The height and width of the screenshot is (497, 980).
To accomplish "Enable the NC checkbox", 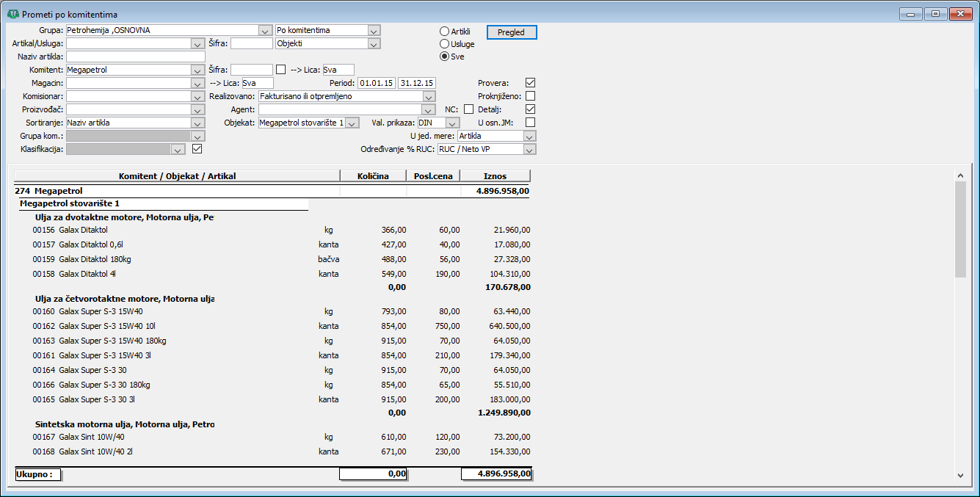I will 469,109.
